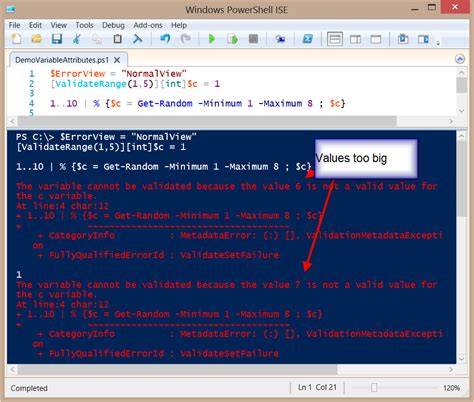Minimize the PowerShell ISE window

415,9
